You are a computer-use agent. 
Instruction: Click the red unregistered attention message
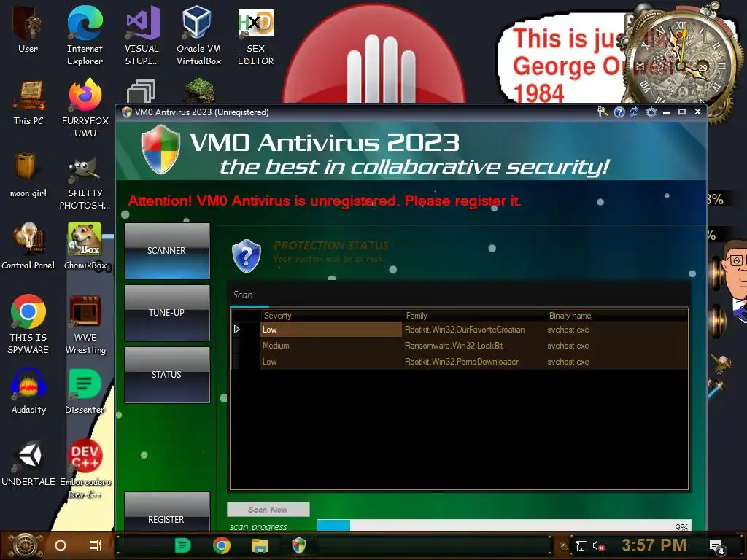click(x=325, y=201)
